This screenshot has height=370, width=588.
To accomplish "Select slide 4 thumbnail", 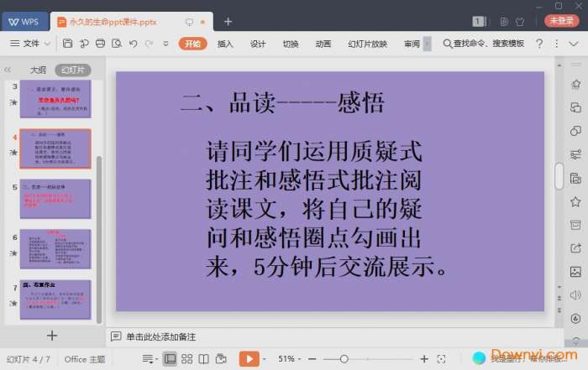I will tap(55, 149).
